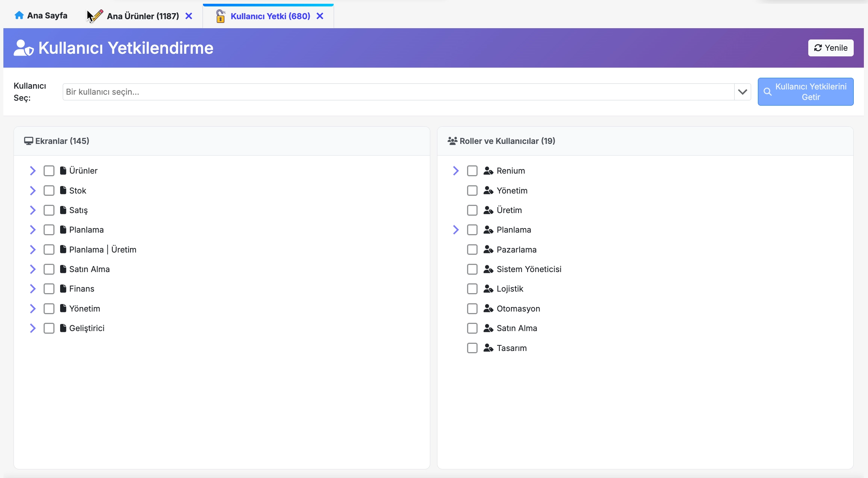Image resolution: width=868 pixels, height=478 pixels.
Task: Click the monitor icon beside Ekranlar
Action: coord(29,141)
